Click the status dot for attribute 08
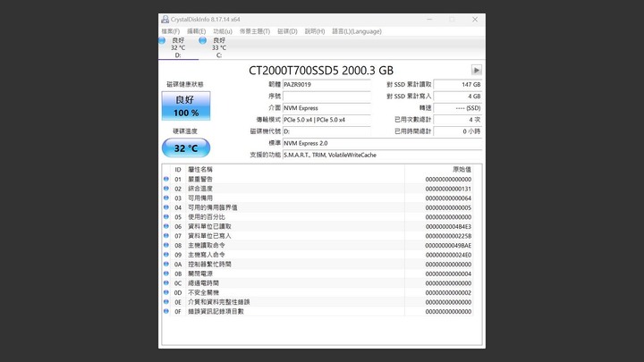The image size is (644, 362). tap(166, 245)
